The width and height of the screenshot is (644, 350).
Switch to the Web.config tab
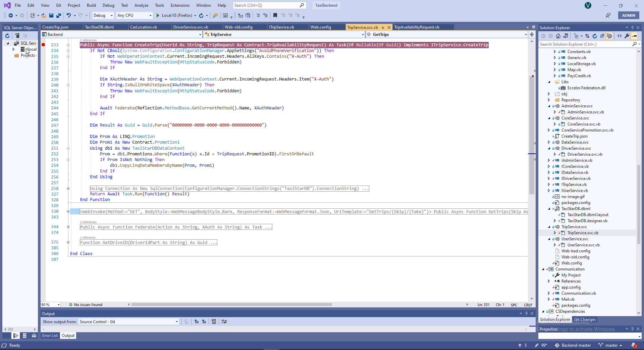pyautogui.click(x=321, y=27)
